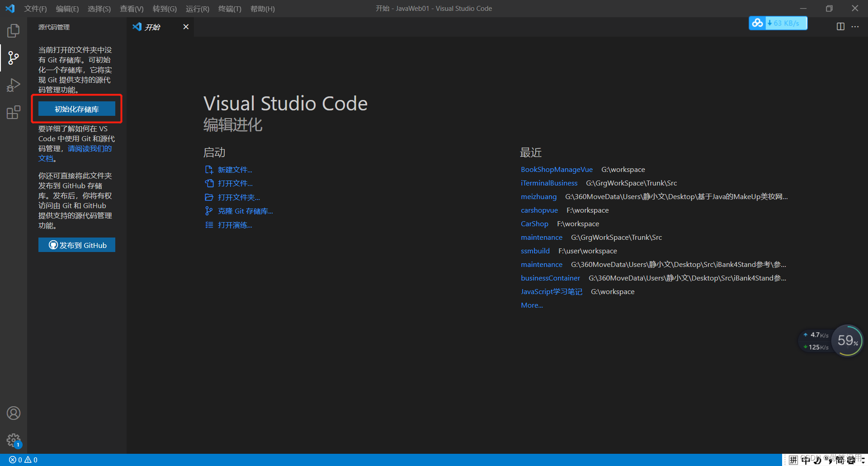Click the 克隆 Git 存储库... link
The width and height of the screenshot is (868, 466).
(245, 211)
